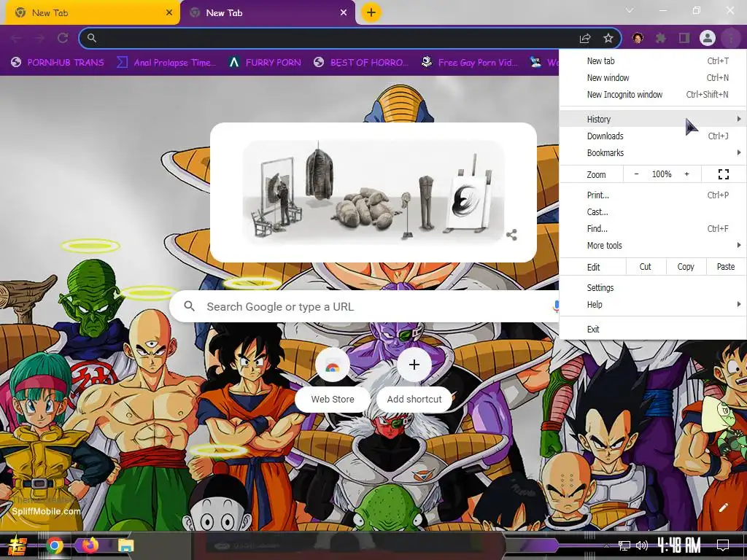Close the first New Tab

pos(169,13)
